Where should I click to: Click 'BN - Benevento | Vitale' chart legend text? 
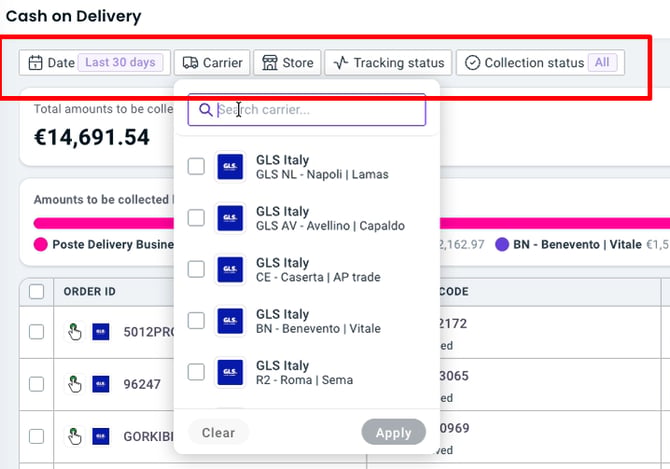(577, 244)
